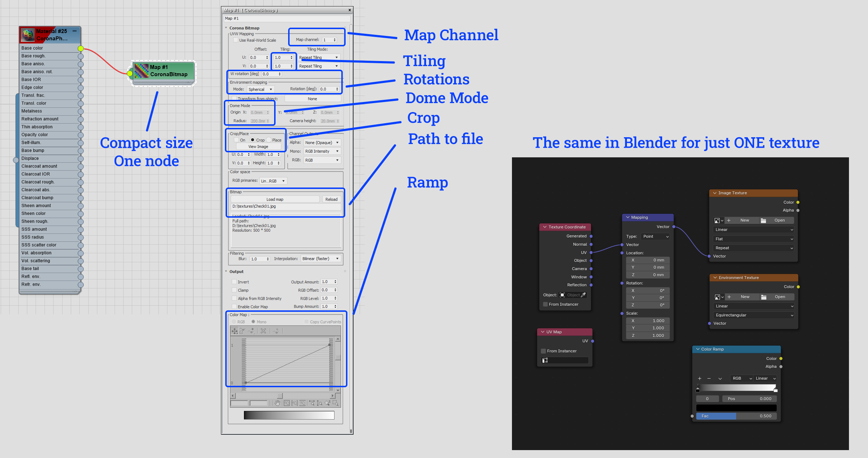Click the Map channel number field
The image size is (868, 458).
[x=329, y=40]
